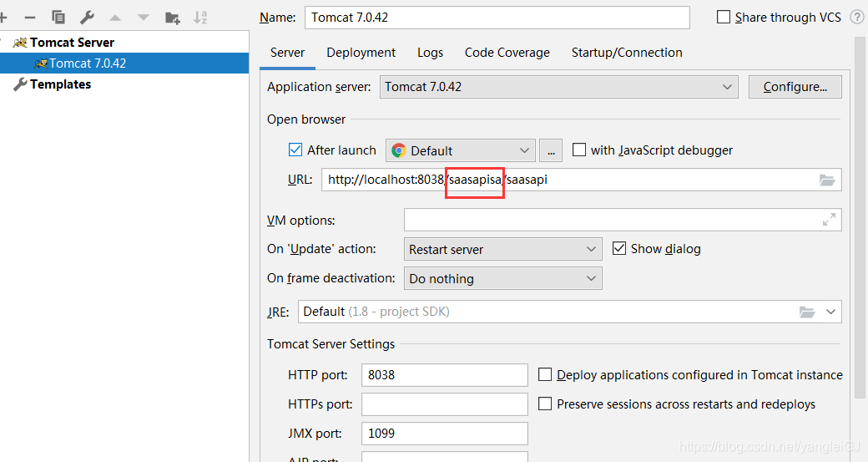Image resolution: width=868 pixels, height=462 pixels.
Task: Open On frame deactivation Do nothing dropdown
Action: (x=502, y=279)
